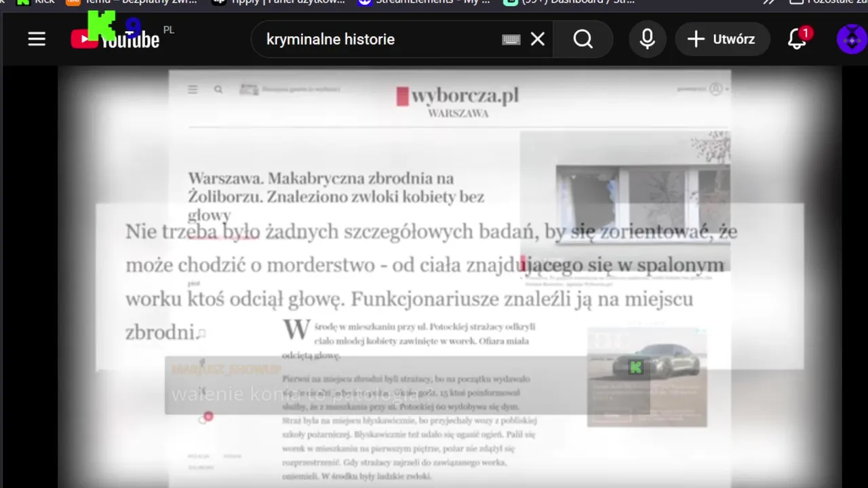
Task: Open the StreamElements bookmark
Action: (424, 2)
